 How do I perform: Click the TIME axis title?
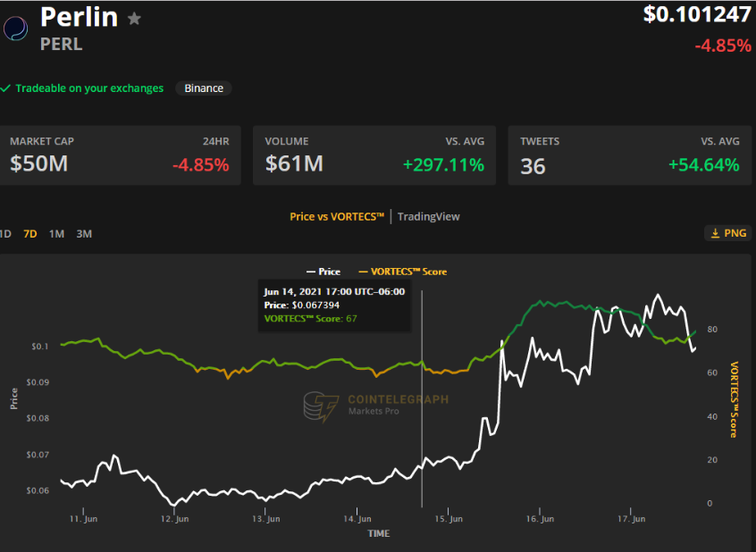pyautogui.click(x=379, y=533)
